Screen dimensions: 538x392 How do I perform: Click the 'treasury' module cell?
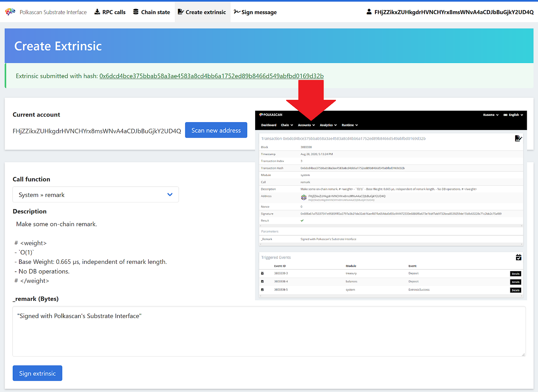[351, 273]
